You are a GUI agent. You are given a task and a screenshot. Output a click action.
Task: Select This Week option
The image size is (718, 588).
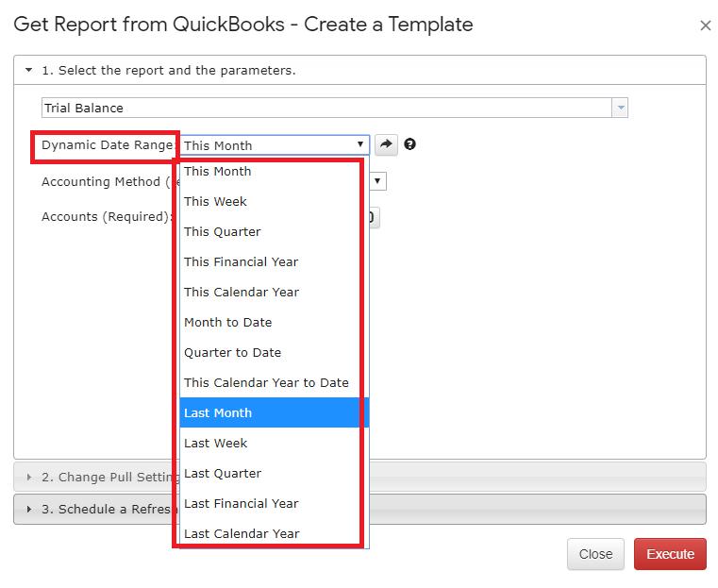[275, 201]
